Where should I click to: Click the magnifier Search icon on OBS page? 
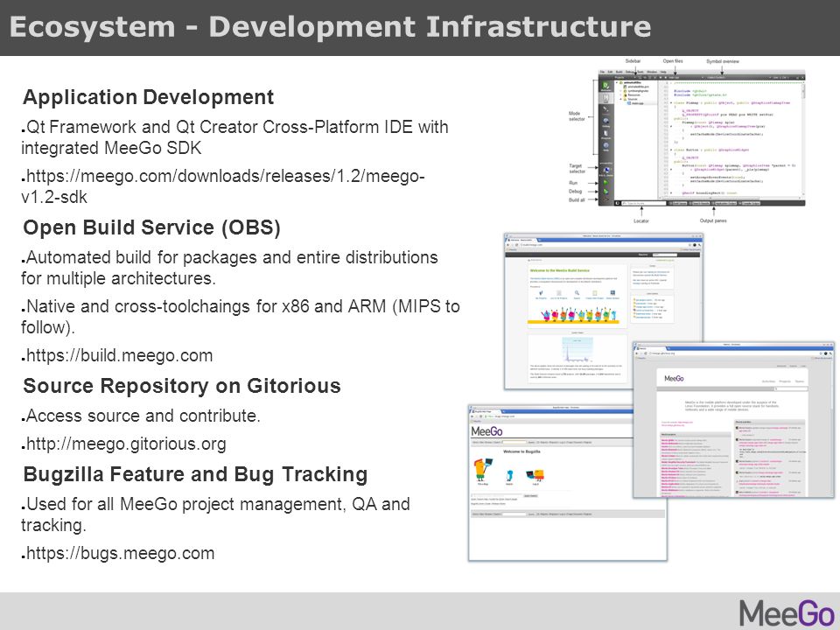click(577, 293)
